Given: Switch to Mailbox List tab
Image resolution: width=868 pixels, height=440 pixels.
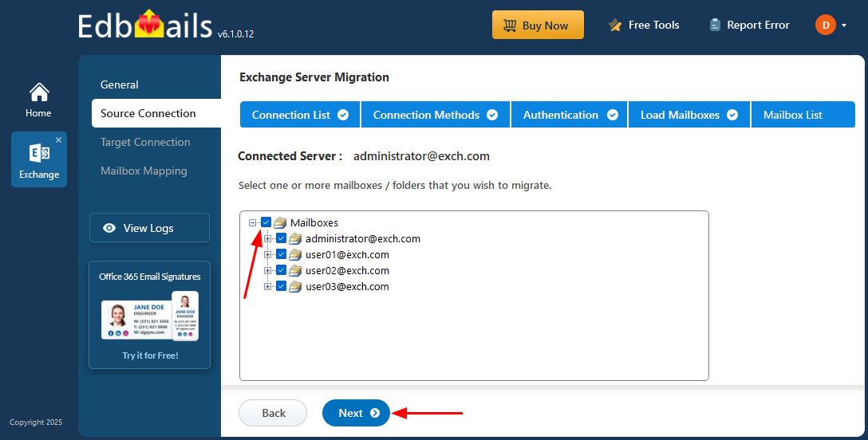Looking at the screenshot, I should [x=803, y=115].
